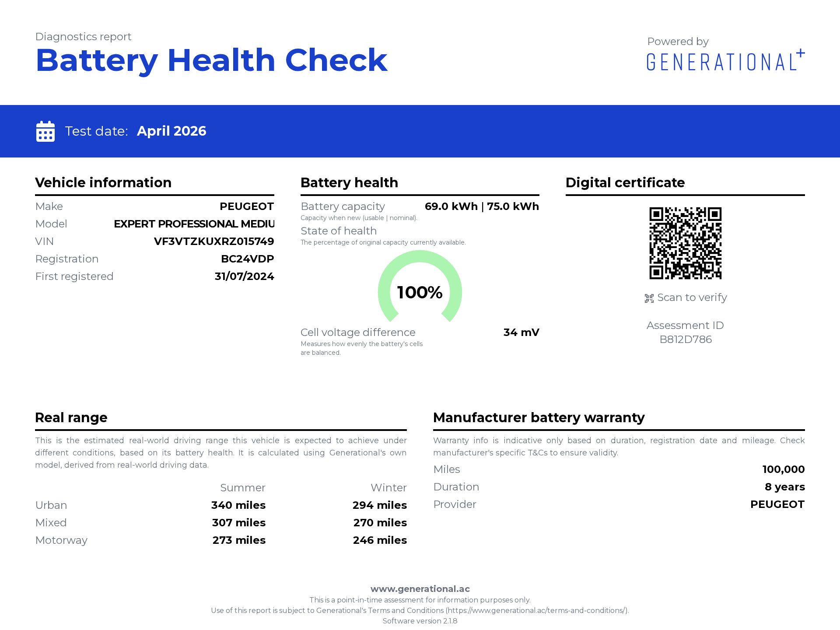Screen dimensions: 840x630
Task: Select the VIN value VF3VTZKUXRZ015749
Action: (x=214, y=241)
